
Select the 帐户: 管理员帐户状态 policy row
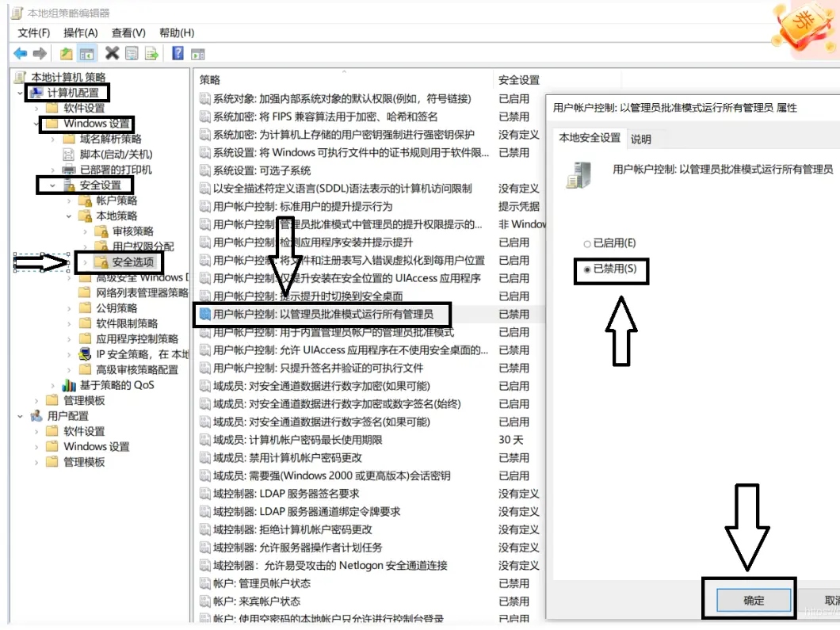tap(262, 583)
